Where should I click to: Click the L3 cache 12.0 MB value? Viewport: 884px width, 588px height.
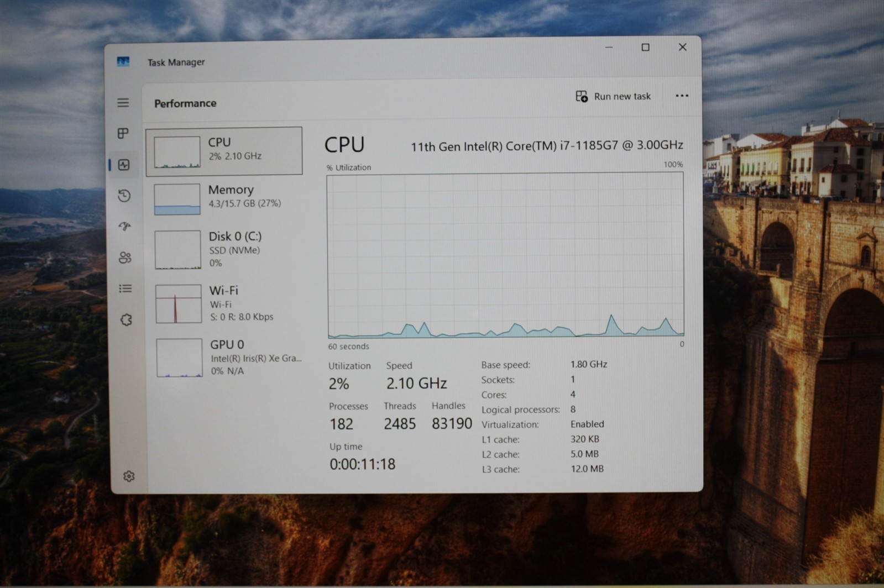(587, 469)
